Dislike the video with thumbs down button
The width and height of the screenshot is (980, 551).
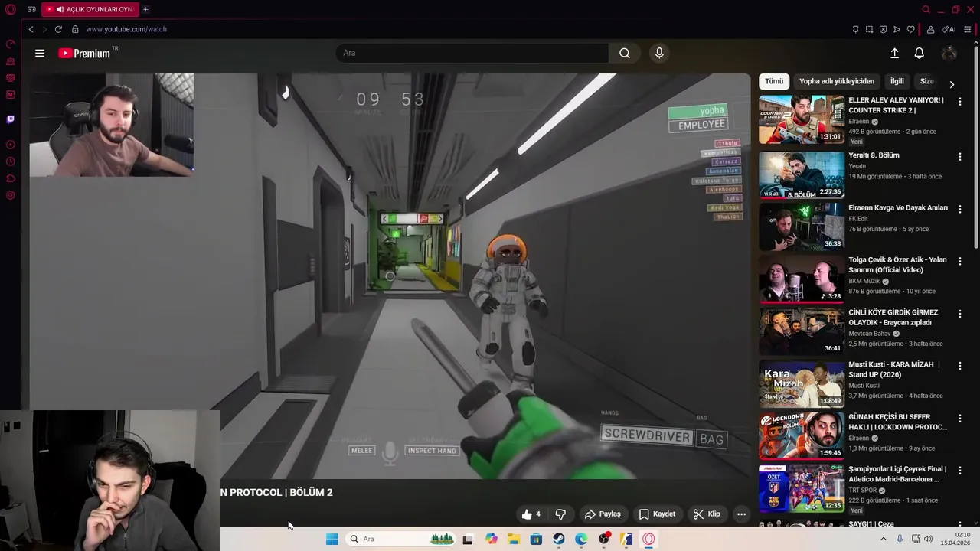(560, 514)
